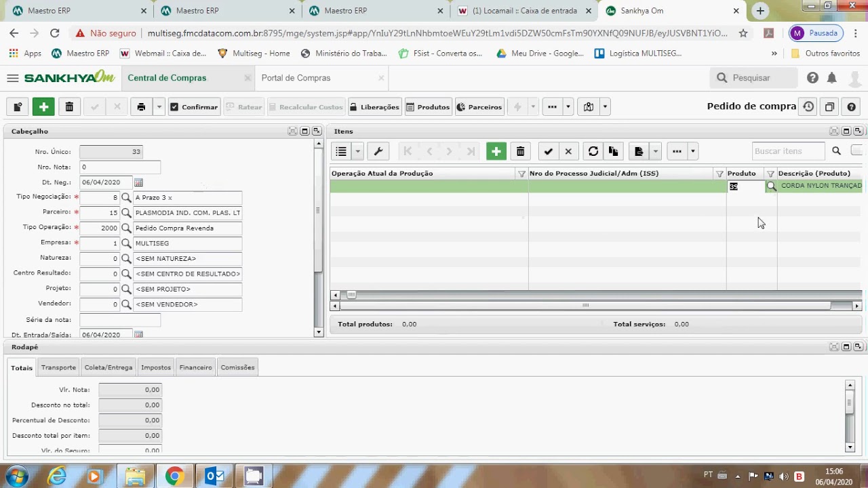
Task: Open filter on Produto column
Action: tap(770, 174)
